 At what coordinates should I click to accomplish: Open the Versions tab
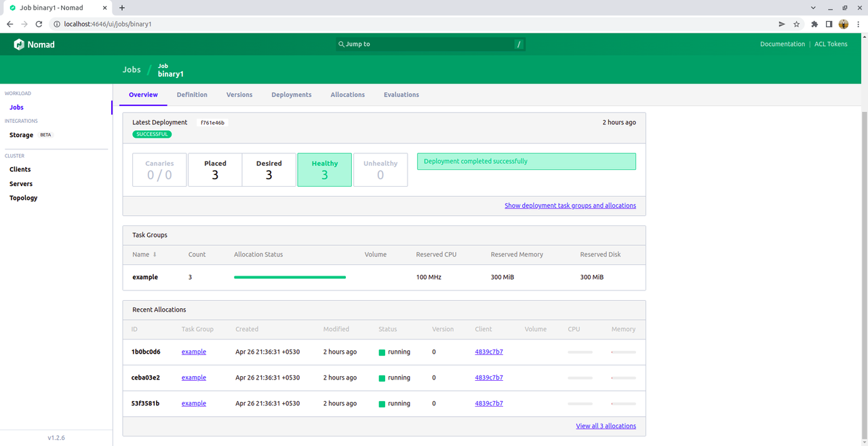[239, 94]
